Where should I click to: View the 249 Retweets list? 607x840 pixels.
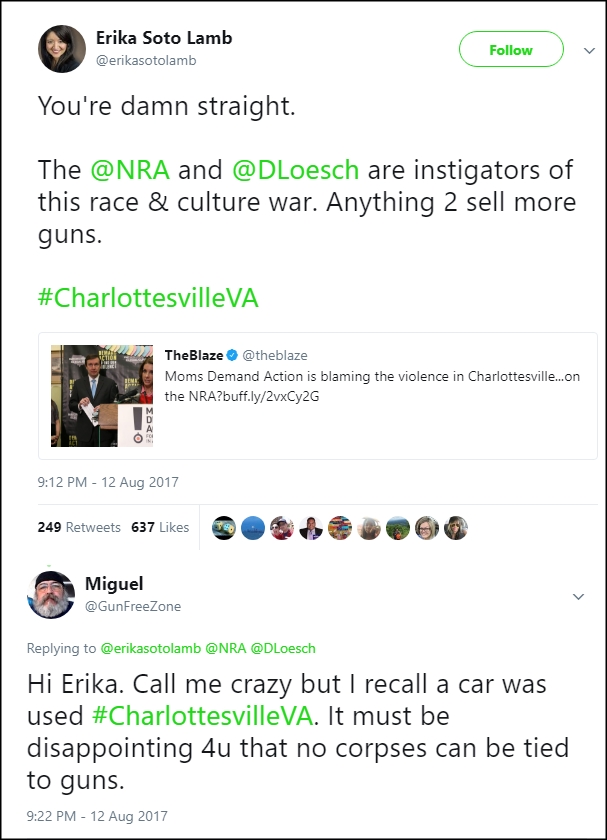point(79,527)
